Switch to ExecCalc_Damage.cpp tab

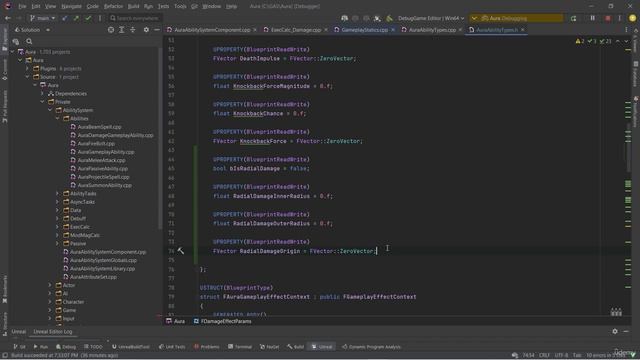pyautogui.click(x=296, y=30)
